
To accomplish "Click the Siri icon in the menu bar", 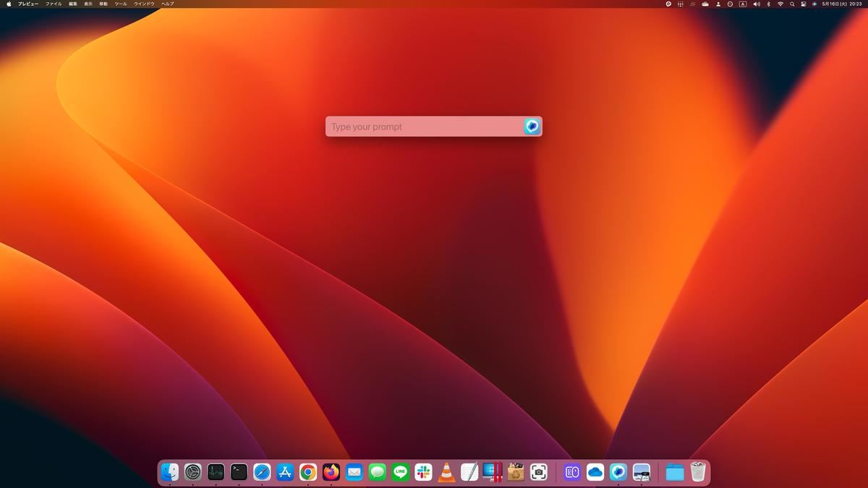I will pyautogui.click(x=814, y=4).
